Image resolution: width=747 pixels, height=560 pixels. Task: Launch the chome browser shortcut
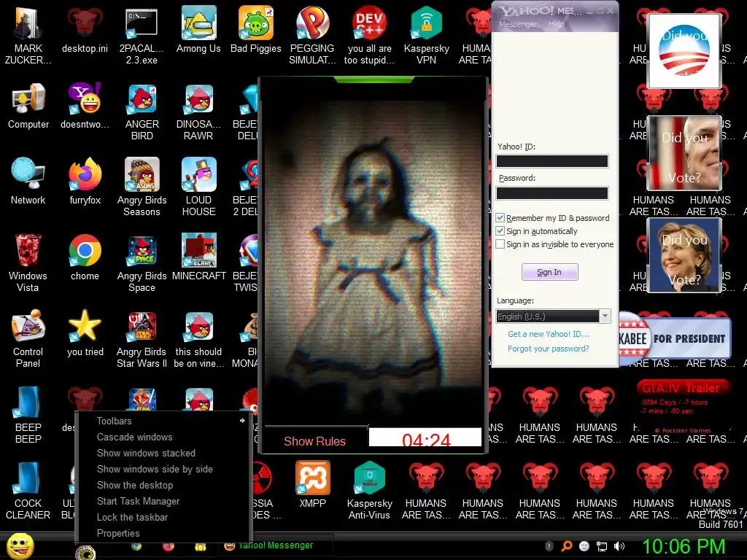coord(85,257)
